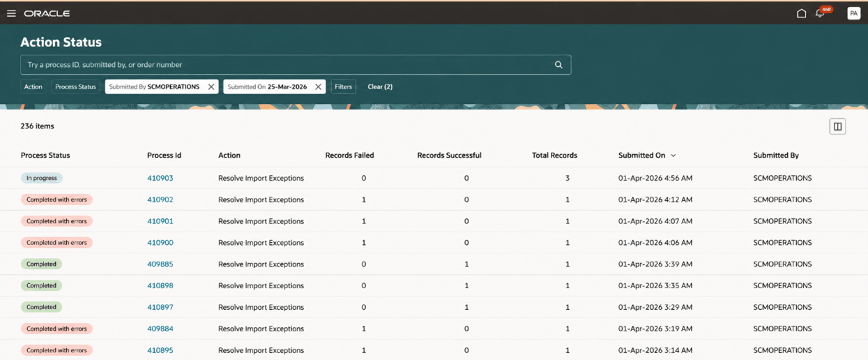
Task: Open process 410895 link
Action: coord(160,350)
